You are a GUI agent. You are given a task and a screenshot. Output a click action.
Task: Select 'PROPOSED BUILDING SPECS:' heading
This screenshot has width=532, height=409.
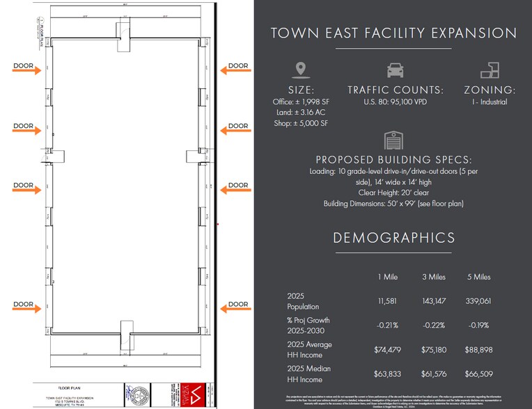pos(393,159)
